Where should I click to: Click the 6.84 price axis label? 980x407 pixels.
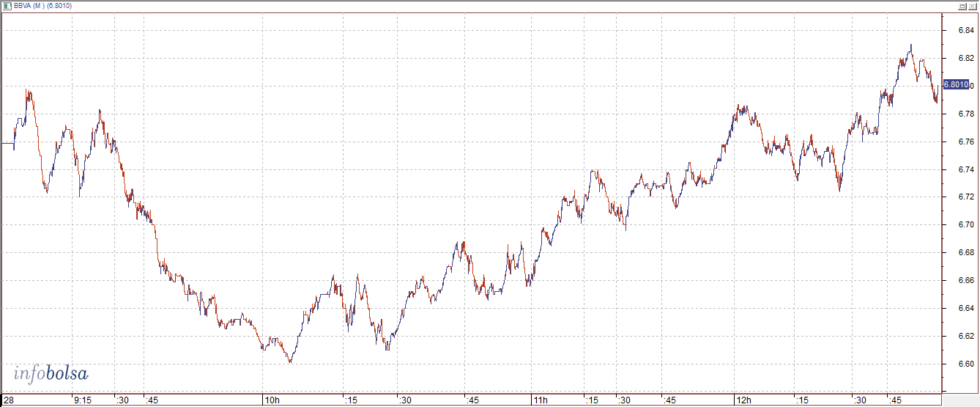click(x=965, y=31)
